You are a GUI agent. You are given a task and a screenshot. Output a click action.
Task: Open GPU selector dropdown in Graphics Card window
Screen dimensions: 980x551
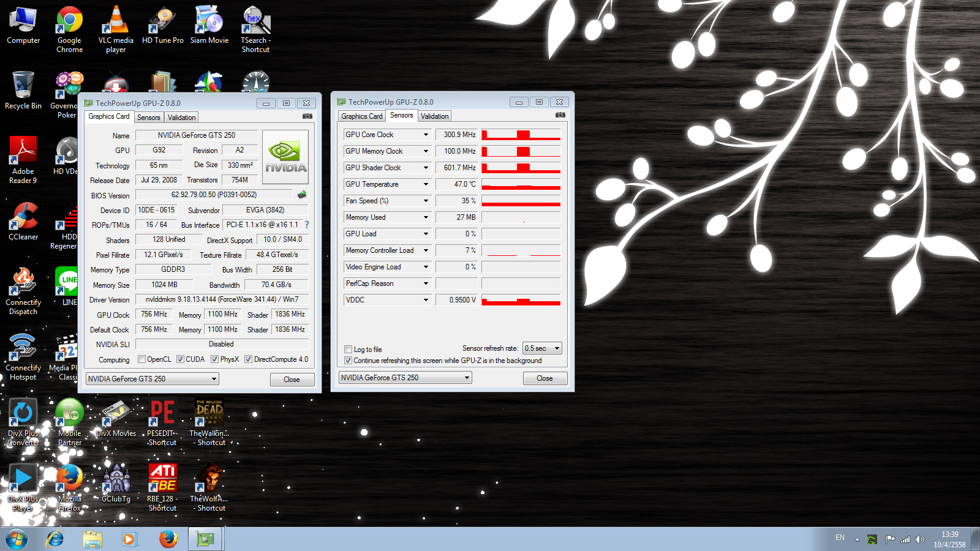pyautogui.click(x=153, y=379)
